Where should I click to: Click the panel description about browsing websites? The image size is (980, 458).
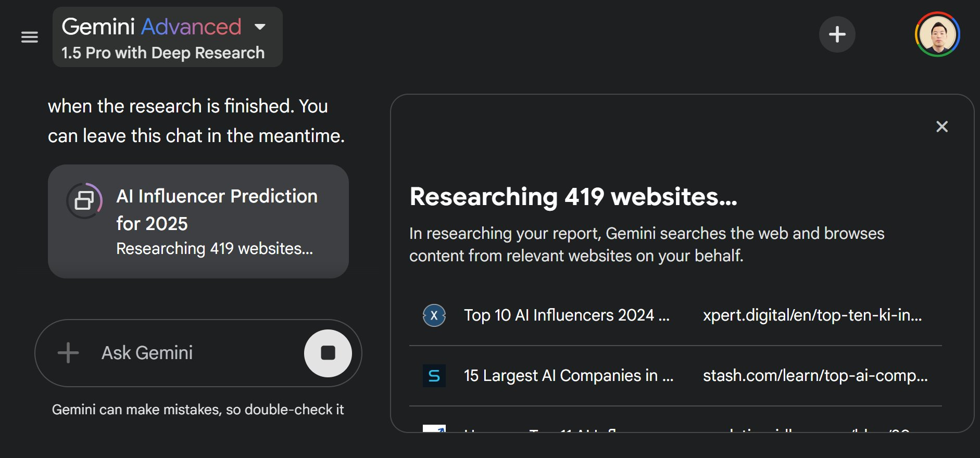tap(647, 245)
